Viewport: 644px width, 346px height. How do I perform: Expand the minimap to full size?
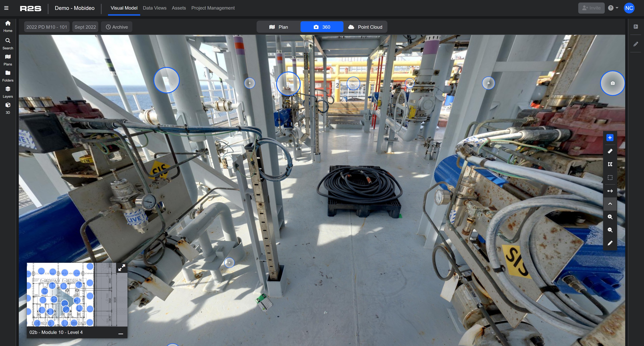tap(122, 268)
